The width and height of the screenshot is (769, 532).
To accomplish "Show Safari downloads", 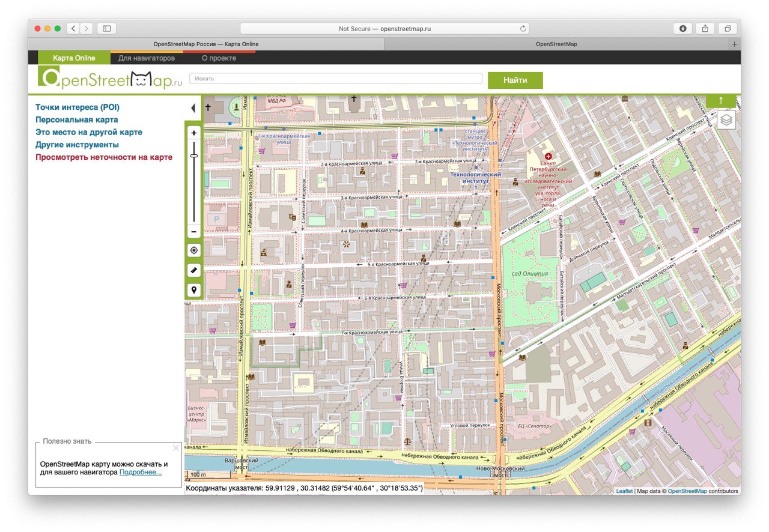I will (683, 28).
